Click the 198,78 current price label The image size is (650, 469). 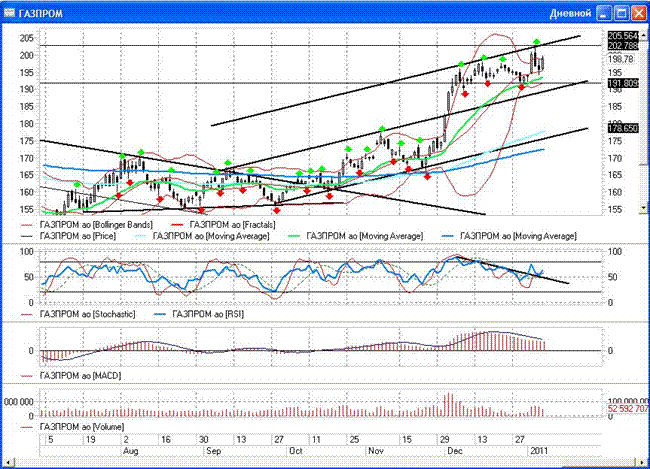coord(621,59)
